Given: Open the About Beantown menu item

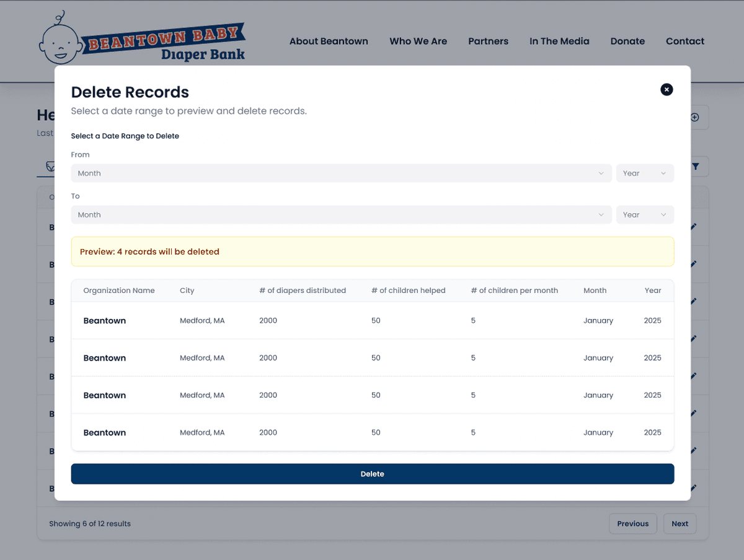Looking at the screenshot, I should [329, 42].
